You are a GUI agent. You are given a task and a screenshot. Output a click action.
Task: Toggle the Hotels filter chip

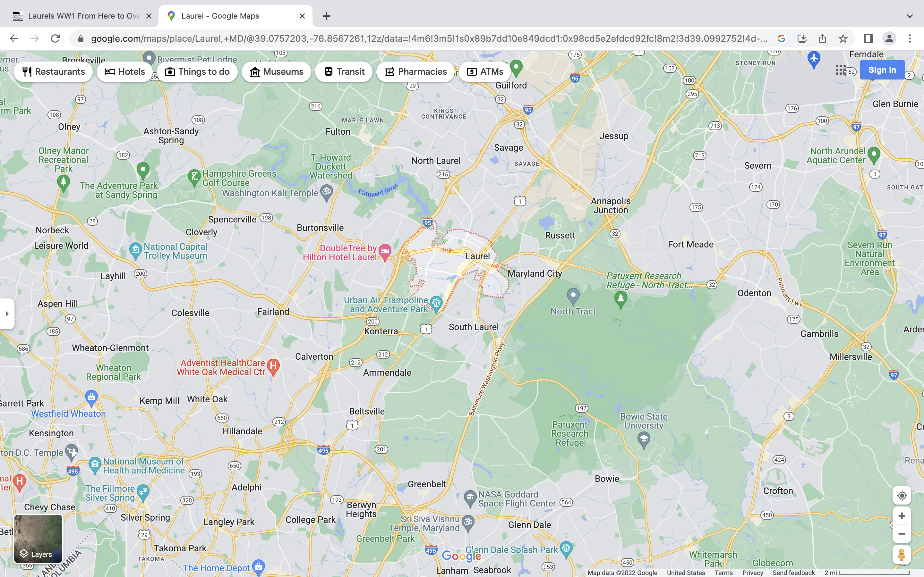click(124, 72)
